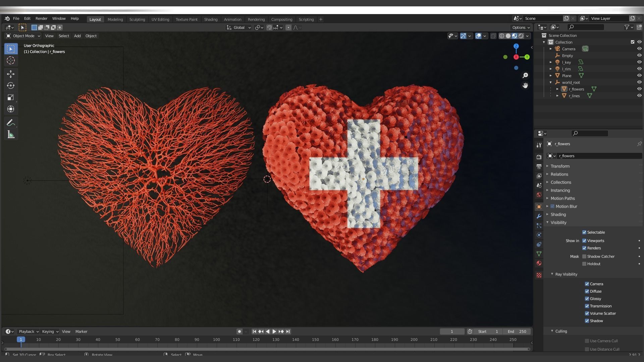The height and width of the screenshot is (362, 644).
Task: Switch to wireframe viewport shading
Action: click(x=502, y=36)
